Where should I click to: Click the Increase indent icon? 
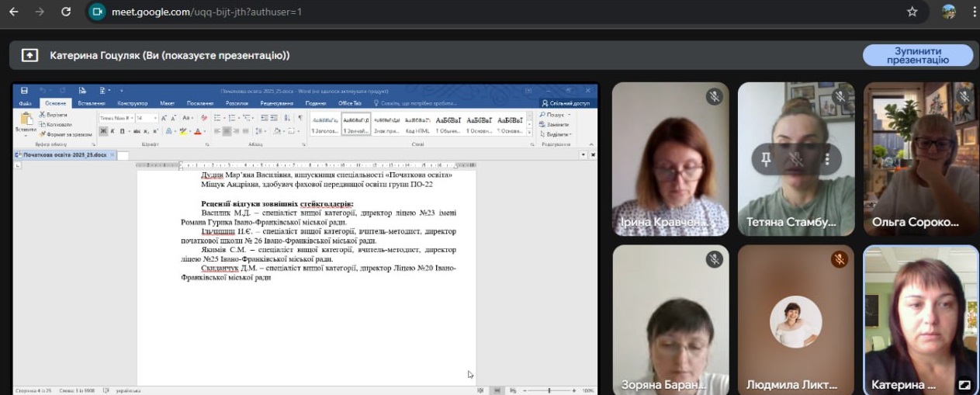tap(274, 118)
